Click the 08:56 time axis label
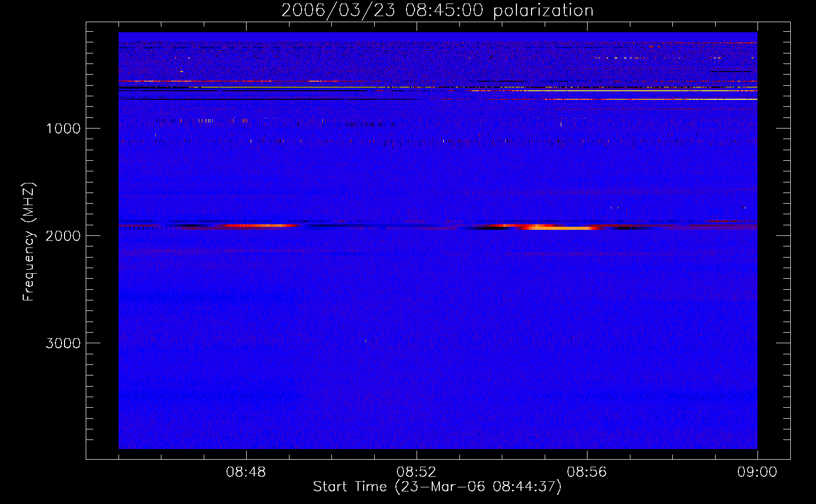The image size is (816, 504). coord(587,472)
